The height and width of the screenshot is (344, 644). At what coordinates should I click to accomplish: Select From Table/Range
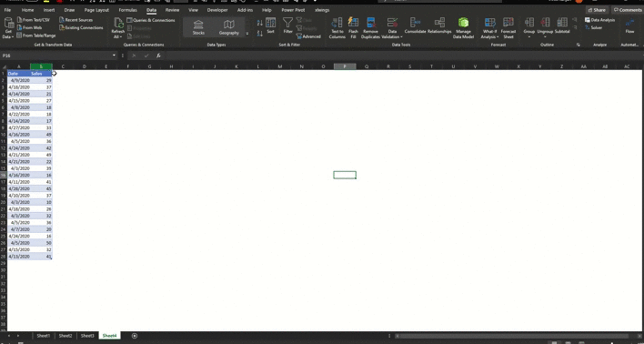coord(36,35)
